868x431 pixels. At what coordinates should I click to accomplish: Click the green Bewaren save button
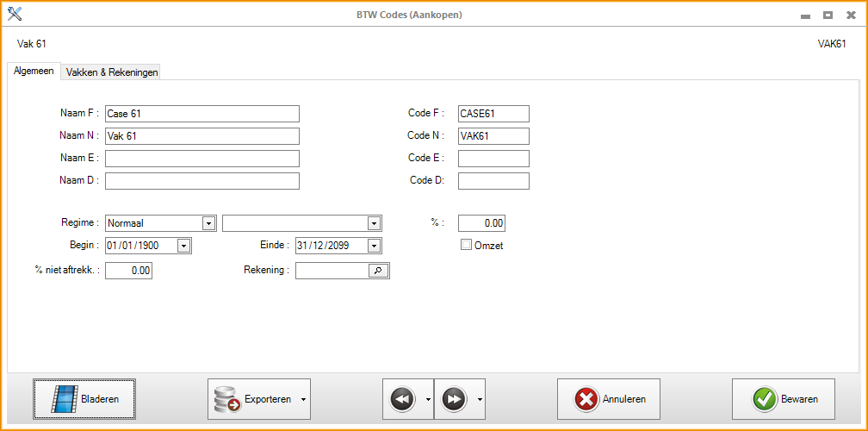(783, 399)
